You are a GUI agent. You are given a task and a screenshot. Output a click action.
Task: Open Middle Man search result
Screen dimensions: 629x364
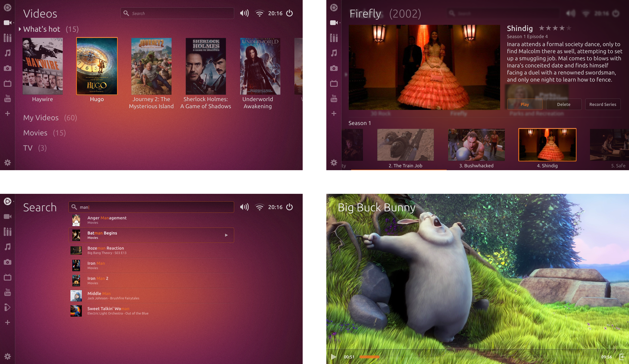[x=151, y=296]
